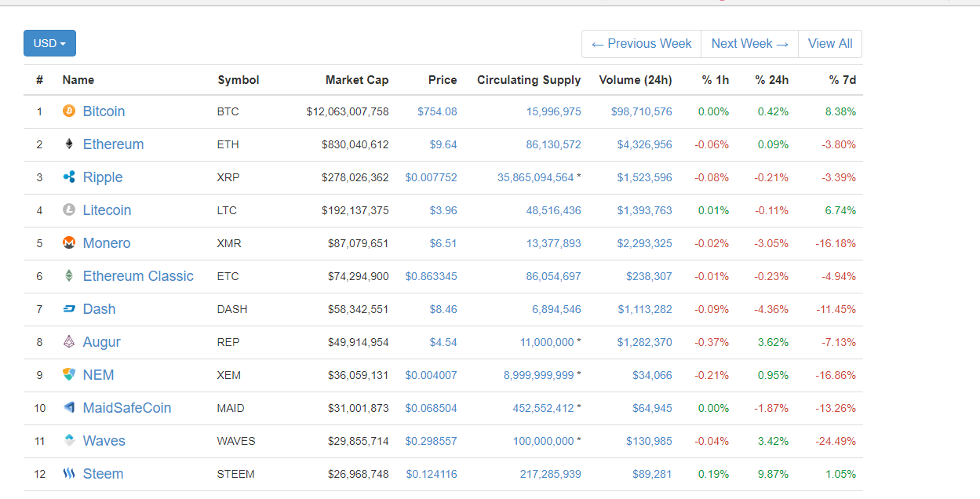Image resolution: width=980 pixels, height=499 pixels.
Task: Click Ethereum price $9.64
Action: (443, 144)
